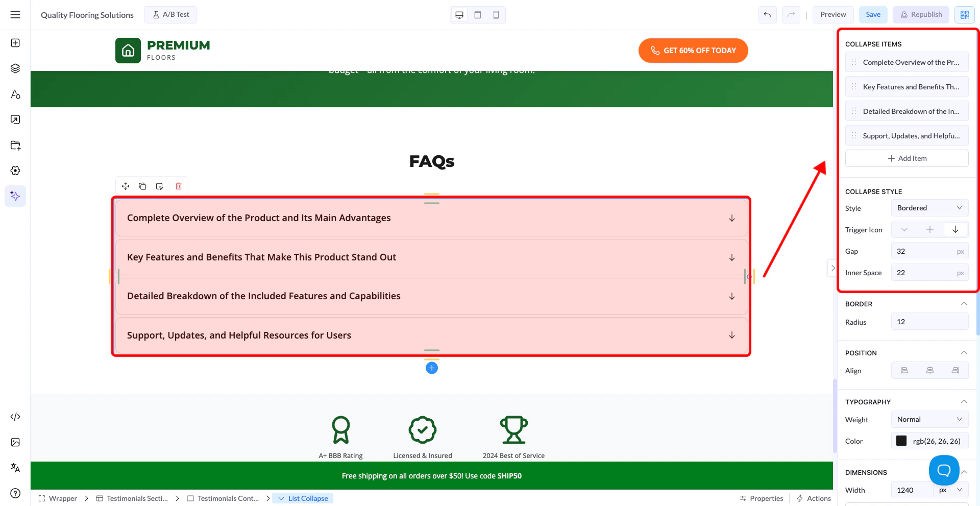
Task: Expand the 'Detailed Breakdown' FAQ item
Action: pos(432,296)
